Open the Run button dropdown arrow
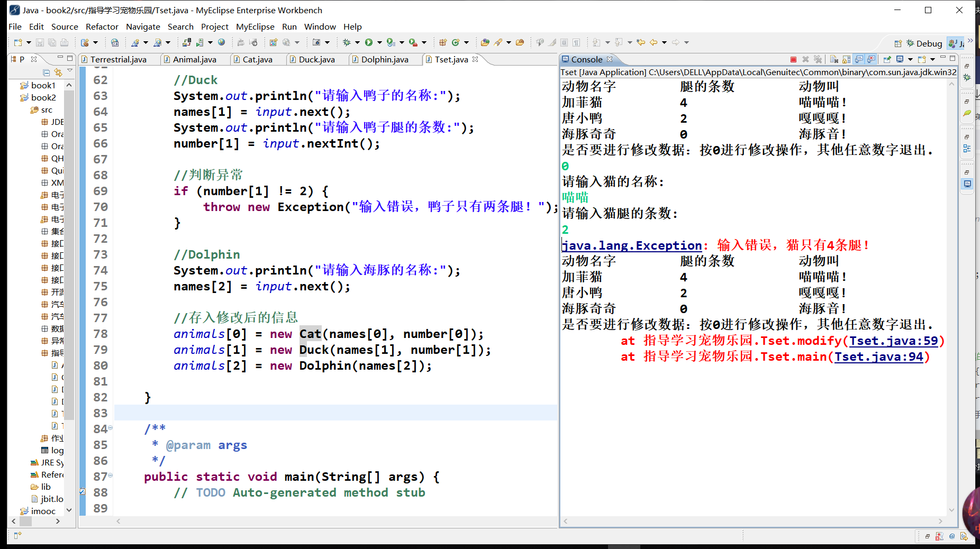 (379, 42)
